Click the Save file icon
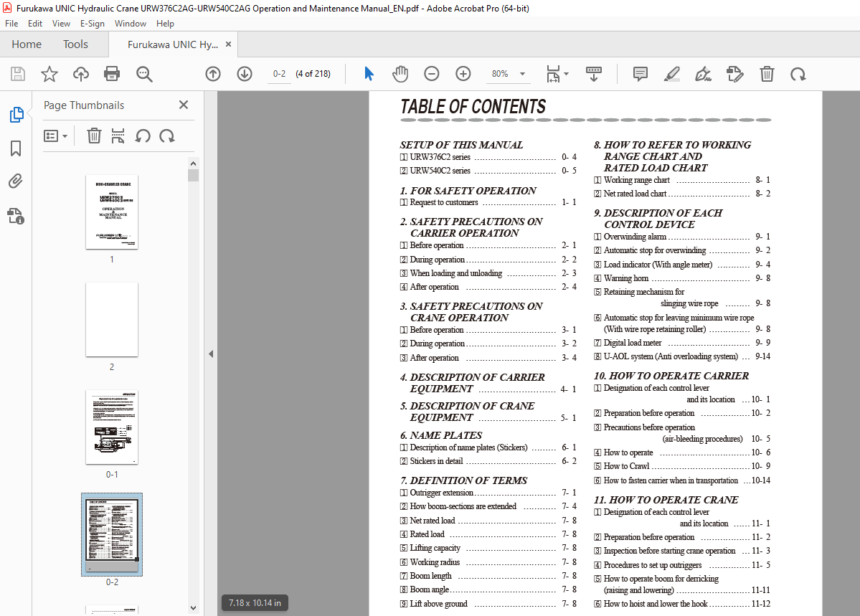This screenshot has height=616, width=860. [18, 74]
